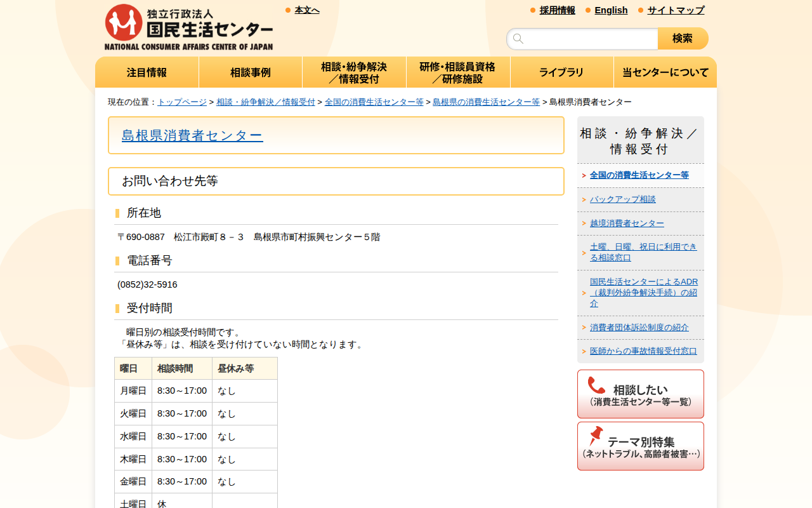Screen dimensions: 812x508
Task: Select the ライブラリ navigation tab
Action: (561, 72)
